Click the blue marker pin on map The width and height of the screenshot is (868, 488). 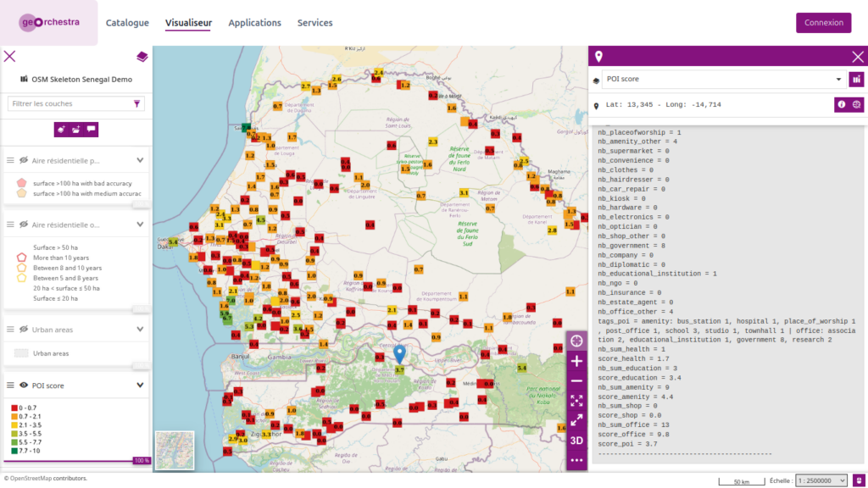(x=399, y=353)
